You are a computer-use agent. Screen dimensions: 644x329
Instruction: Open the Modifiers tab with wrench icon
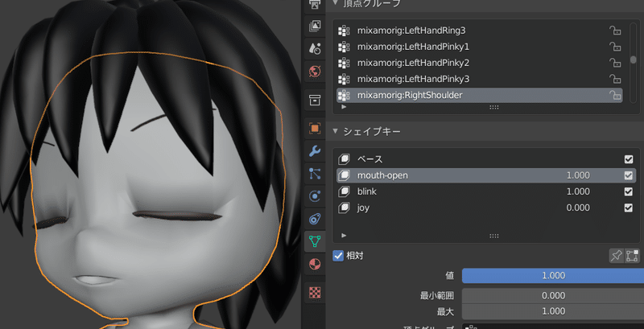(315, 151)
